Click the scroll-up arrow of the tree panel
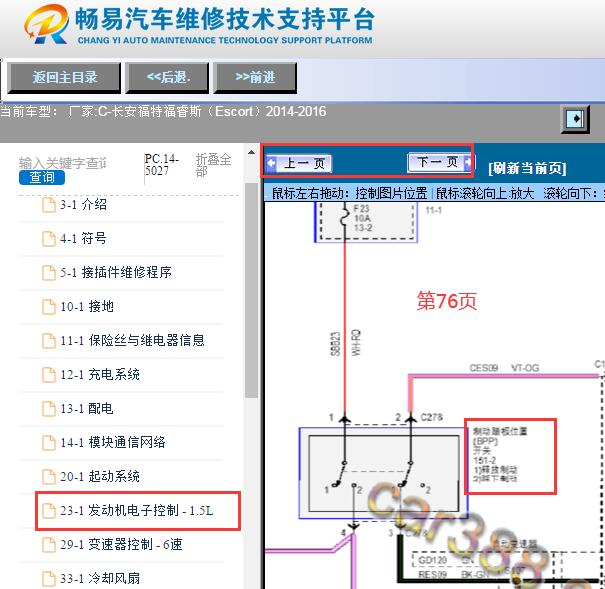The image size is (605, 589). tap(251, 152)
